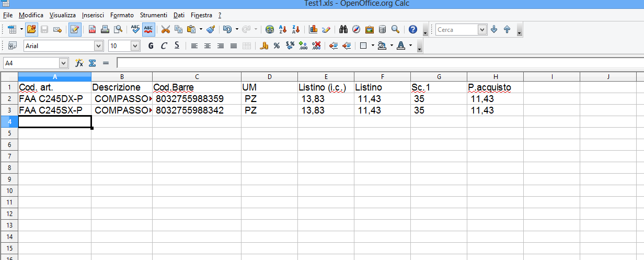Image resolution: width=644 pixels, height=260 pixels.
Task: Select the Format Paintbrush
Action: [x=210, y=30]
